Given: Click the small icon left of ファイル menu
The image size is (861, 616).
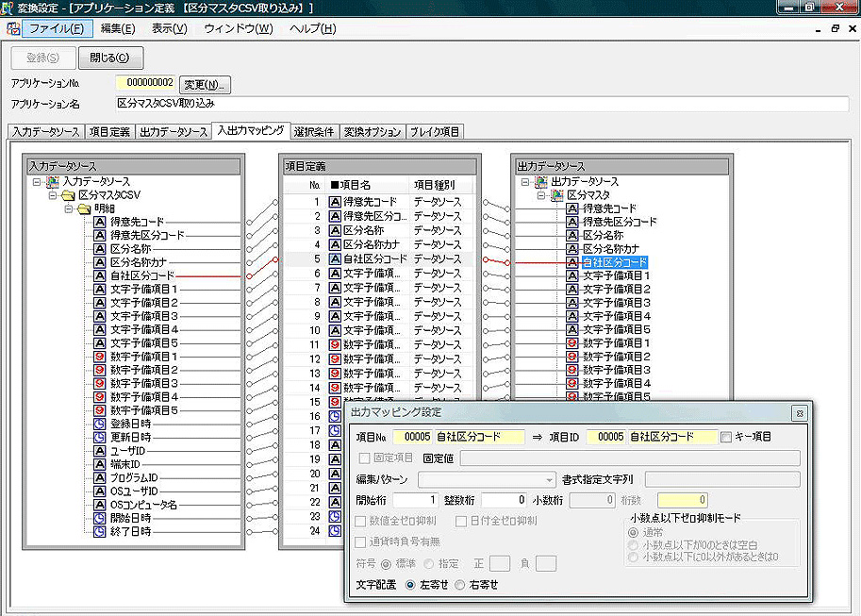Looking at the screenshot, I should 13,29.
